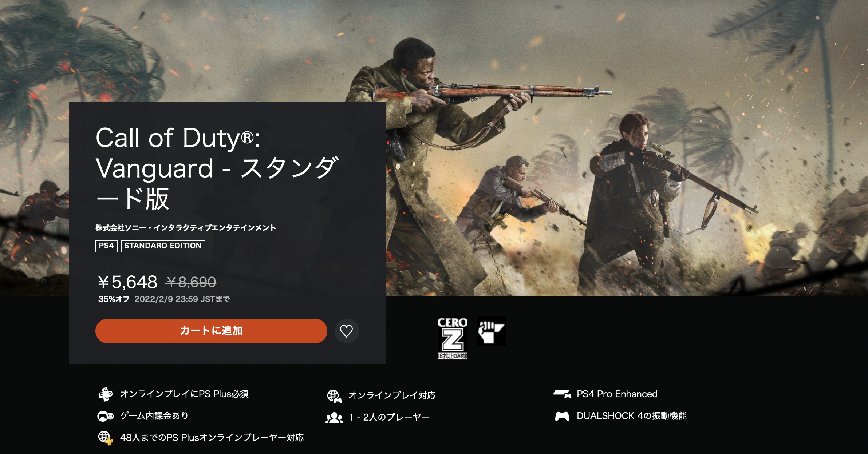Click the online play supported globe icon
868x454 pixels.
tap(334, 396)
